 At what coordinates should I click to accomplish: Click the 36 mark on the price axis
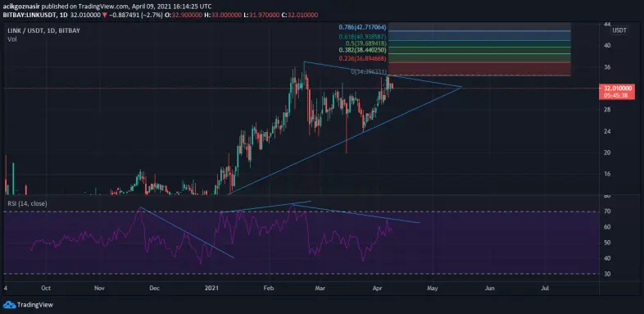tap(606, 66)
